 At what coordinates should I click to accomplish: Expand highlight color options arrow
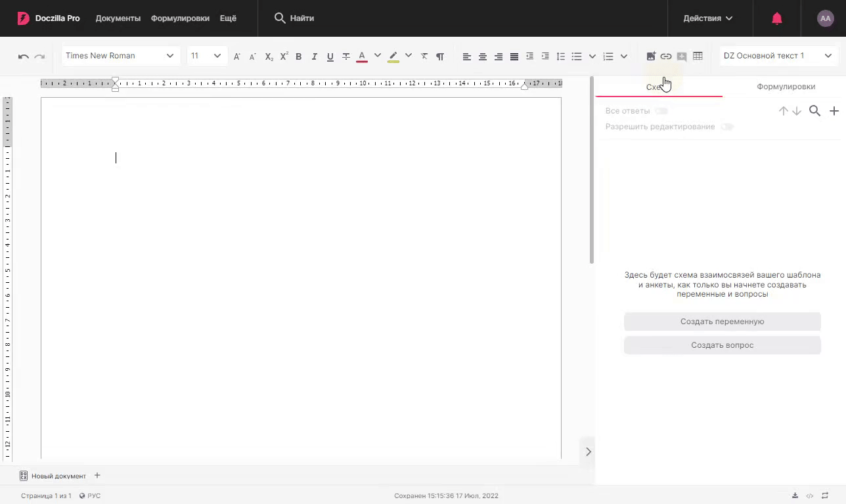point(409,56)
